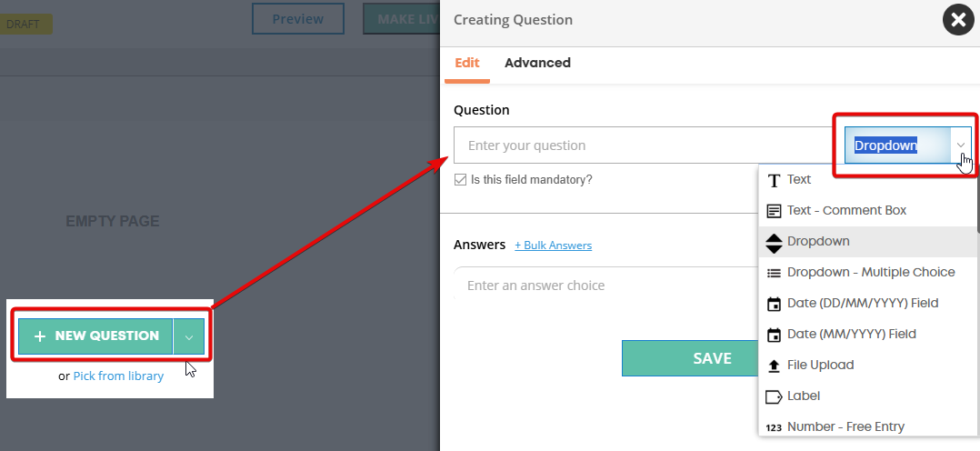Click the Preview button
Viewport: 980px width, 451px height.
click(x=297, y=19)
